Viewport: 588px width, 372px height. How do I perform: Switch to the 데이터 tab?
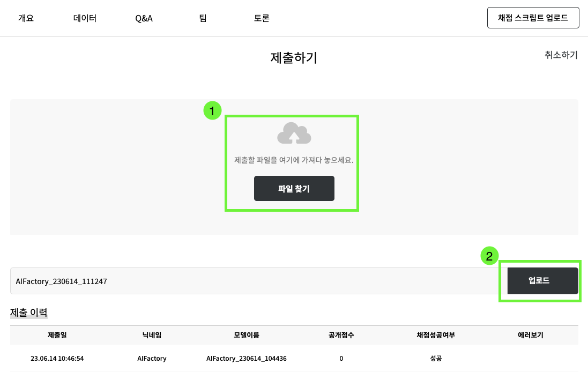pyautogui.click(x=85, y=18)
